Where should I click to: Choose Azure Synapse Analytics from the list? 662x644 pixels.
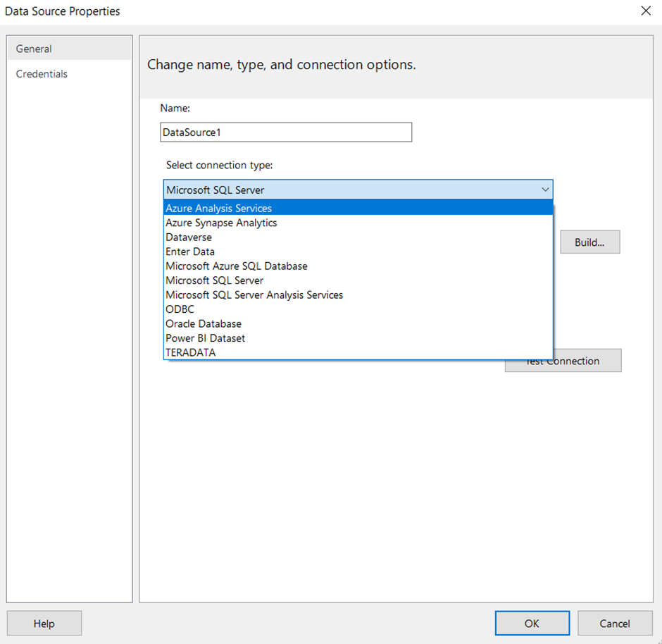pos(358,223)
